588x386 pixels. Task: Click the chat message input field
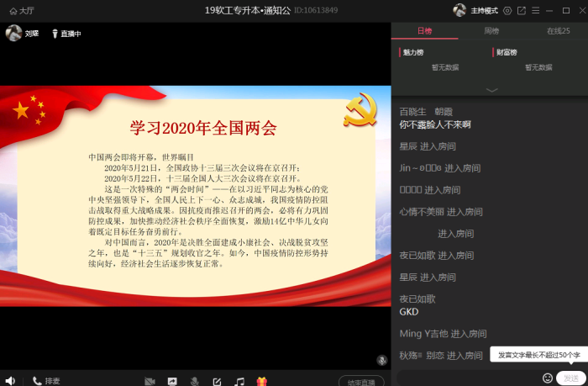tap(466, 378)
